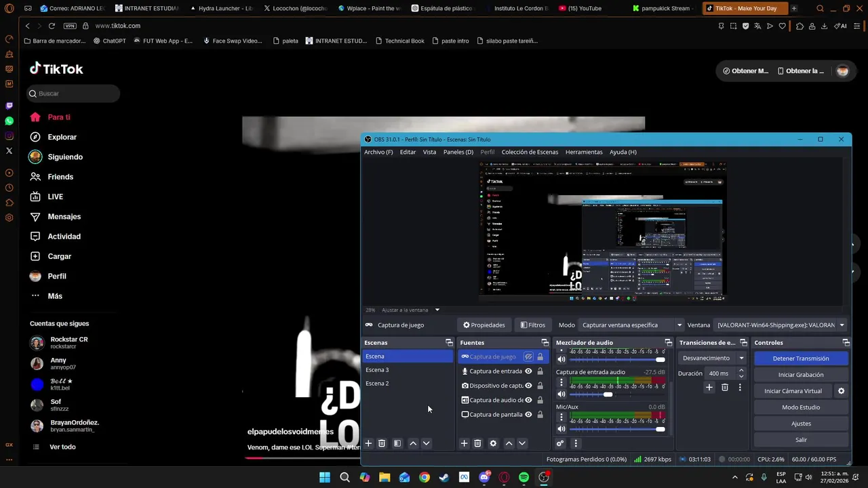Pop out the Controles dock panel

click(846, 342)
